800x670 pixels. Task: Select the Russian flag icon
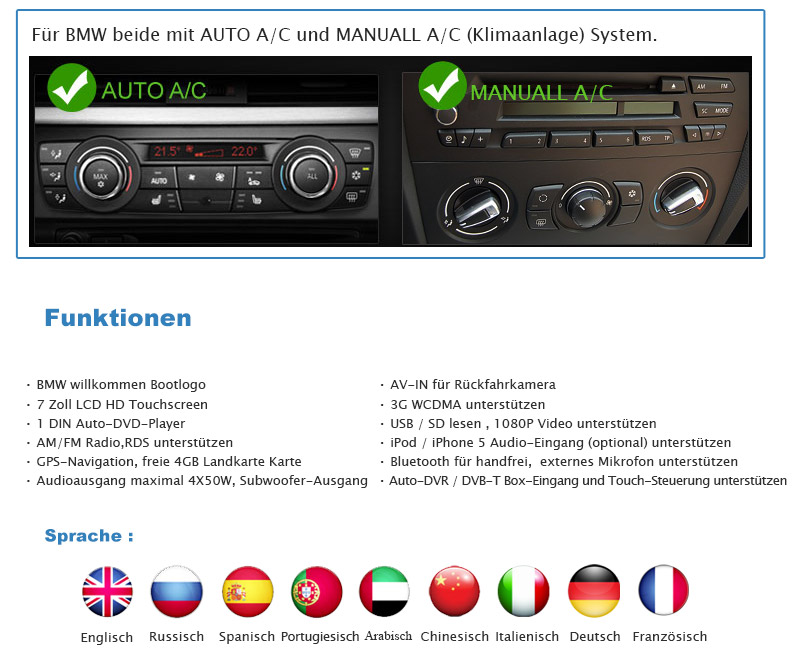[x=176, y=591]
